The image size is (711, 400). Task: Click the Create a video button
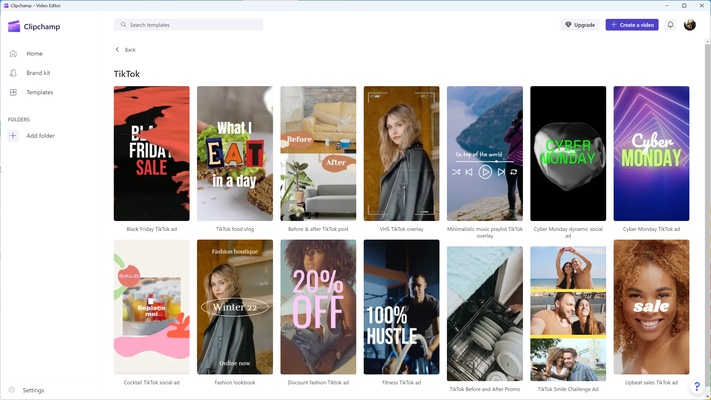pos(632,25)
